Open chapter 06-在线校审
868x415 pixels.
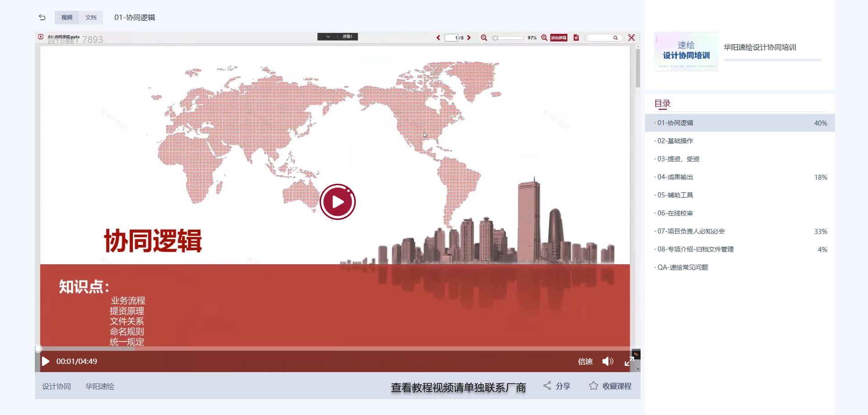pos(740,213)
